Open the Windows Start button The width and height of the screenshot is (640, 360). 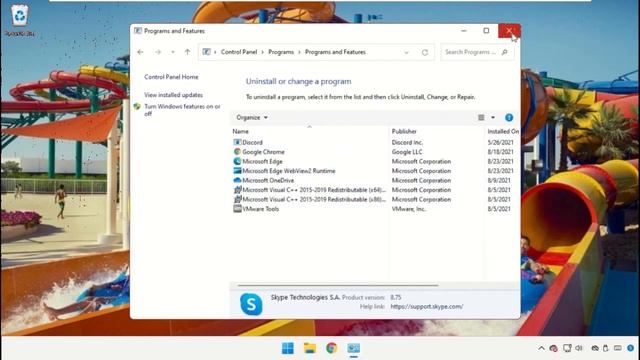click(288, 348)
